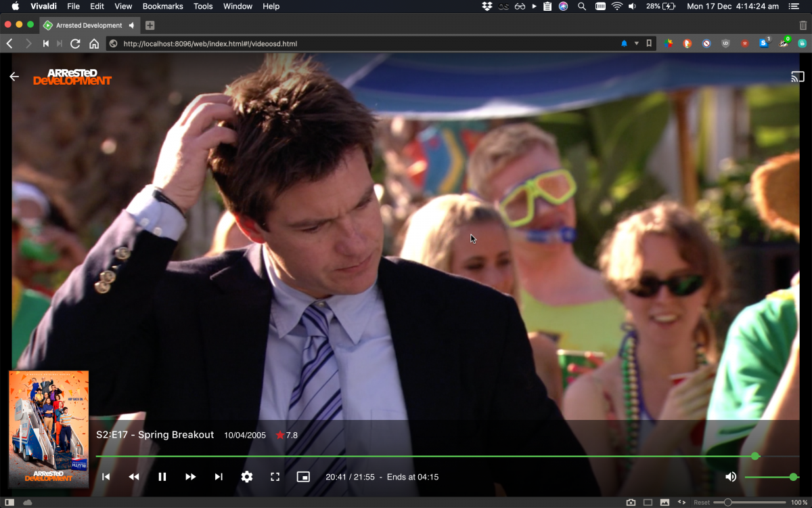Mute the tab via its speaker icon

coord(131,25)
